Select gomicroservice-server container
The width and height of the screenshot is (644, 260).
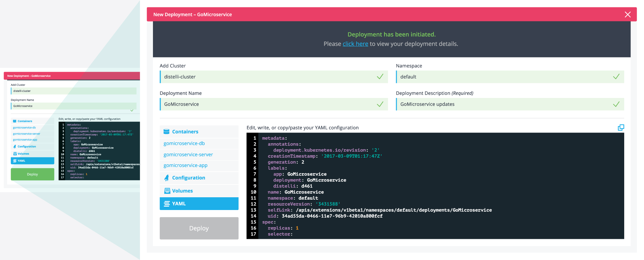point(188,155)
